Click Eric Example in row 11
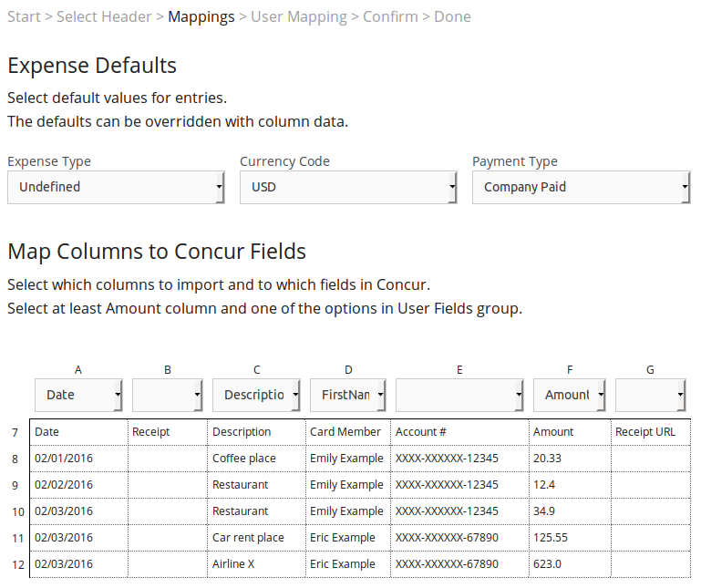The image size is (701, 588). [348, 538]
